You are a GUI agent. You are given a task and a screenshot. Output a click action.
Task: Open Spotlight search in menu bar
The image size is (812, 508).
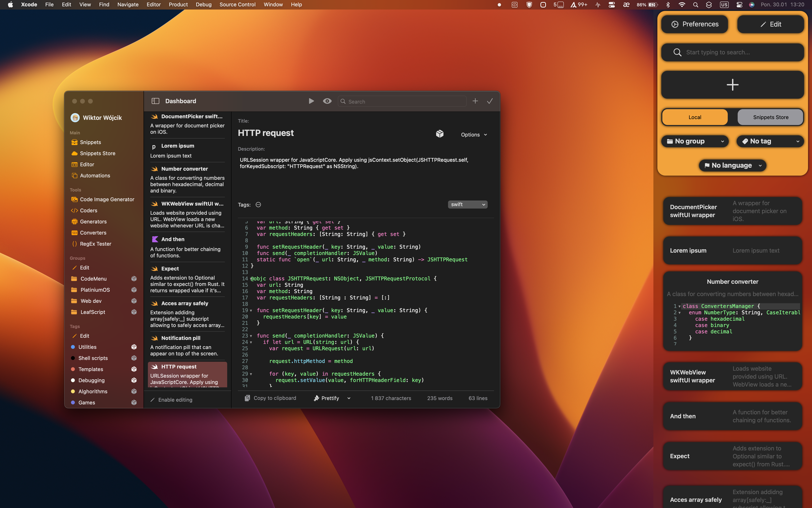(696, 5)
